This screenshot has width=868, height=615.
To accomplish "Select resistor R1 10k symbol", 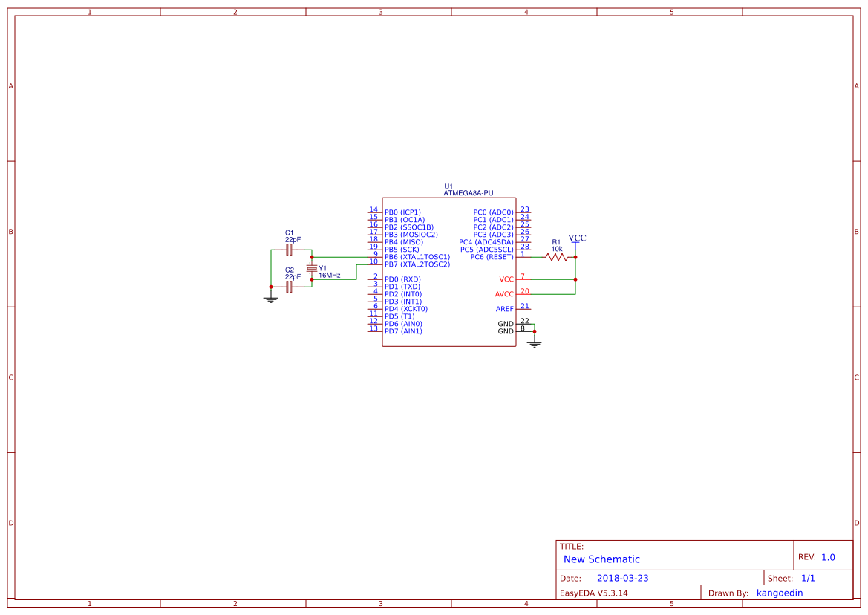I will click(x=556, y=256).
